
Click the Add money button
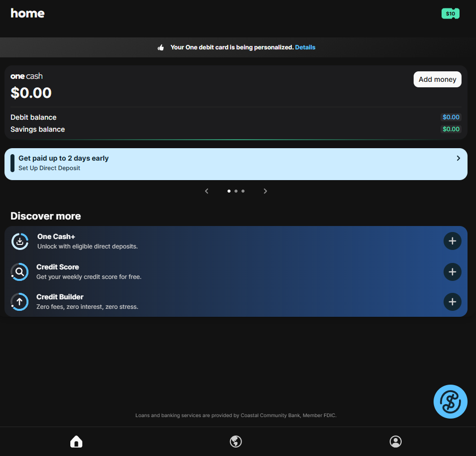[438, 79]
